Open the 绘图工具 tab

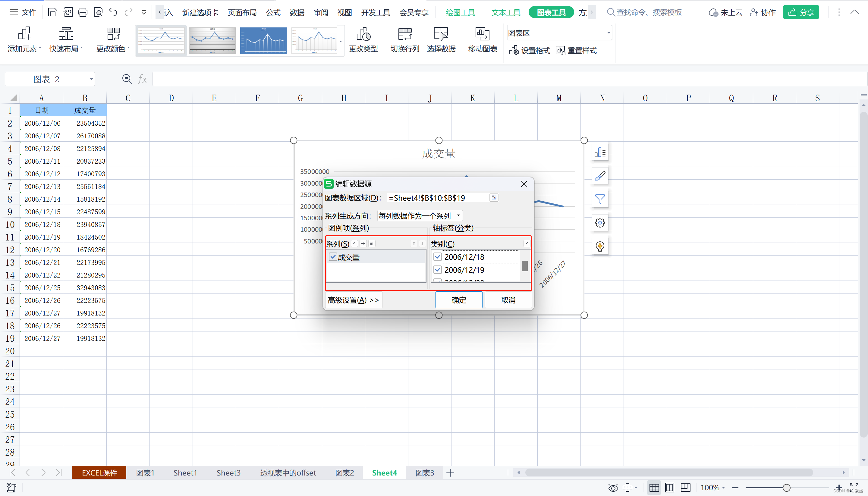[460, 13]
